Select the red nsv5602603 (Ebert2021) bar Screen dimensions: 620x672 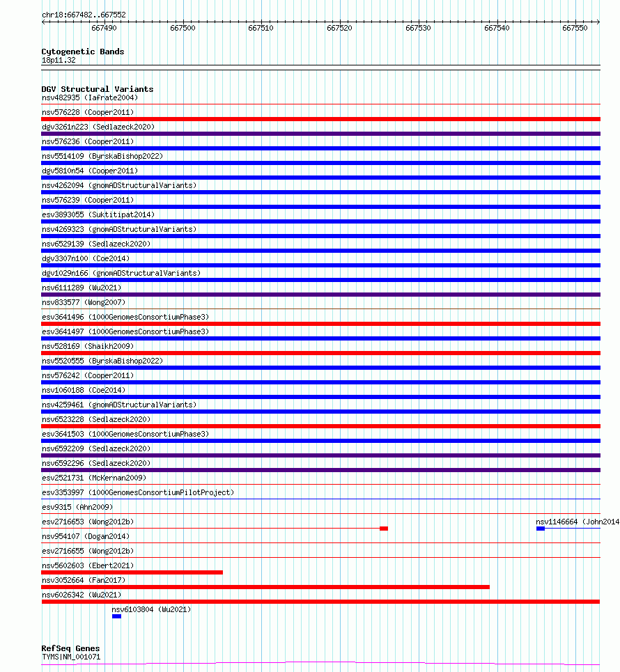pyautogui.click(x=132, y=572)
